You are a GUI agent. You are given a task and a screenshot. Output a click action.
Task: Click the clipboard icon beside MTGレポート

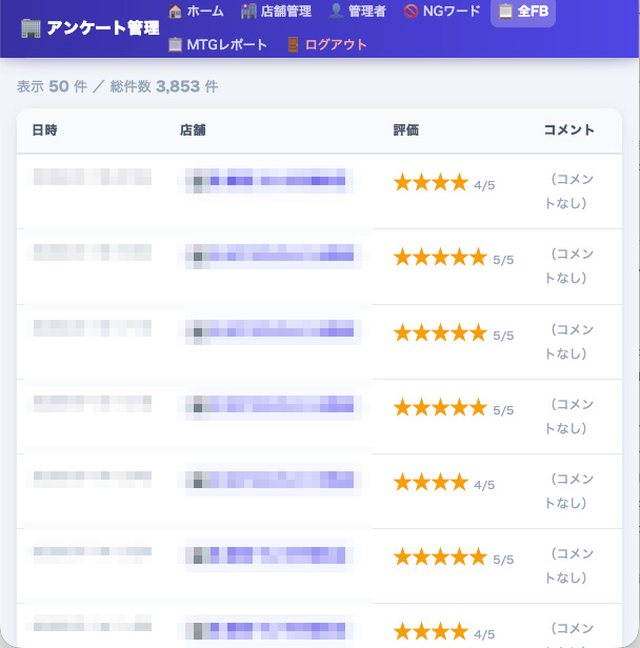pyautogui.click(x=175, y=44)
